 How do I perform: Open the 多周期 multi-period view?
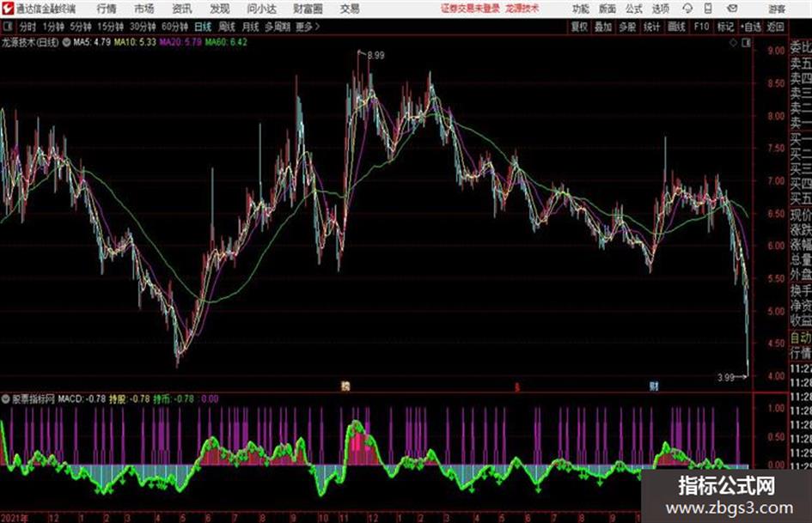point(277,27)
